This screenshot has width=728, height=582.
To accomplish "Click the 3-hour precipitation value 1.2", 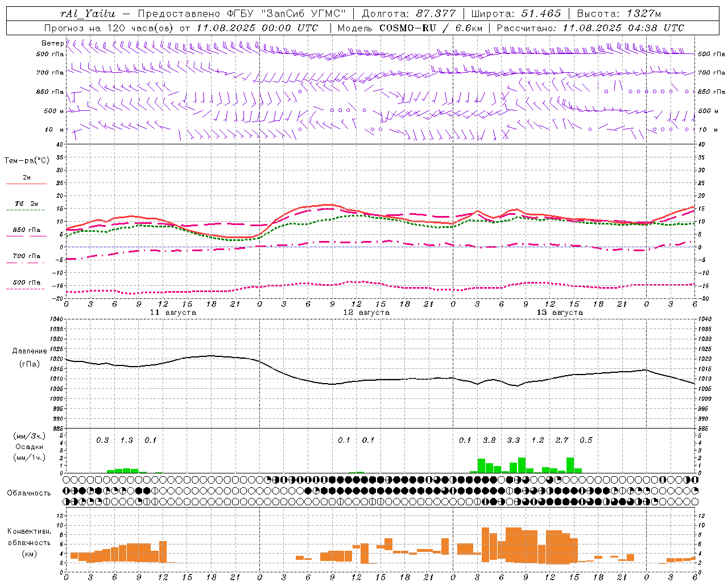I will (537, 440).
